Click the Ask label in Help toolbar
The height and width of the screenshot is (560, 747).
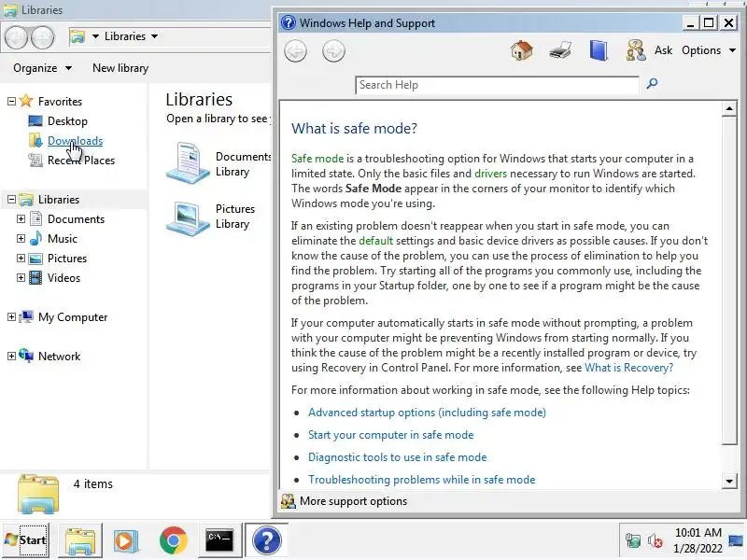pos(663,50)
